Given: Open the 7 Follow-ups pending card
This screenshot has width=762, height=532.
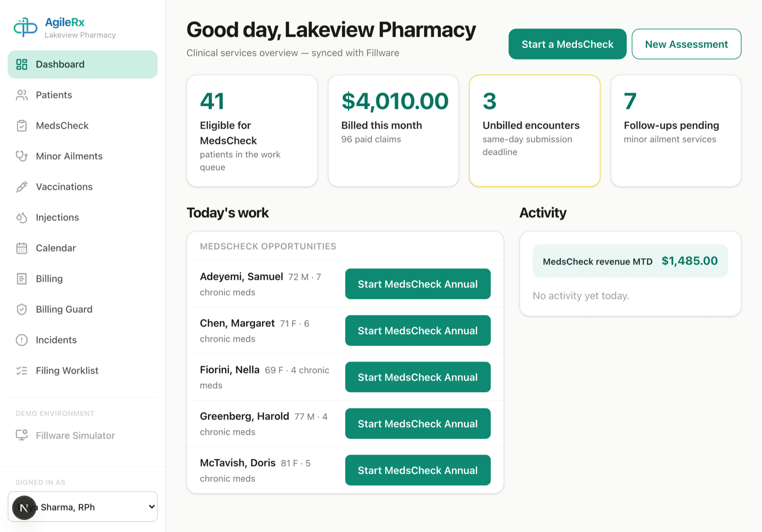Looking at the screenshot, I should click(x=676, y=131).
